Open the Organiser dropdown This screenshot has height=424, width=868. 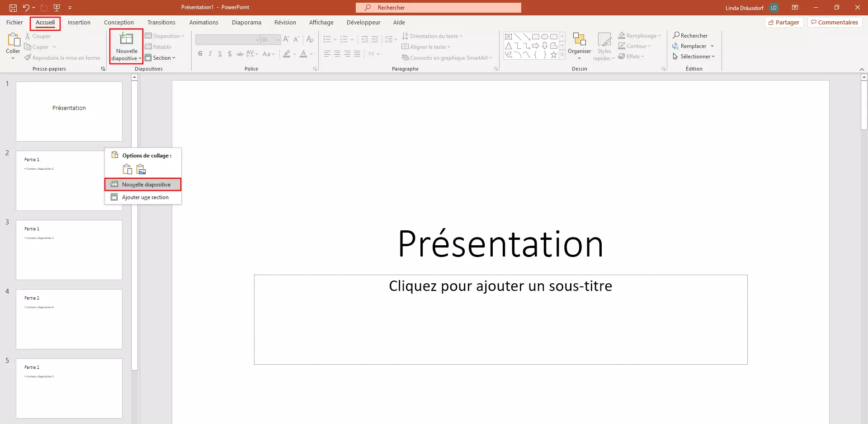point(579,45)
